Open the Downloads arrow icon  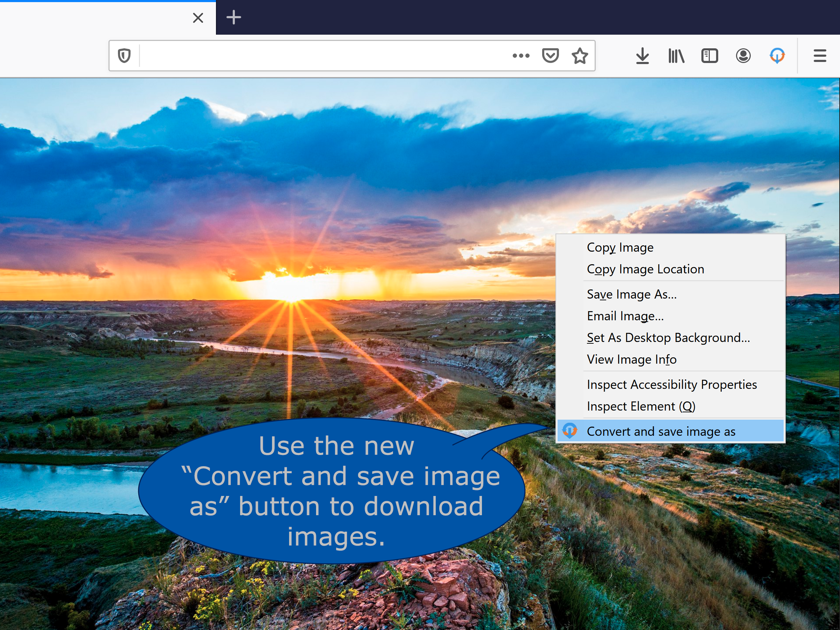coord(642,56)
